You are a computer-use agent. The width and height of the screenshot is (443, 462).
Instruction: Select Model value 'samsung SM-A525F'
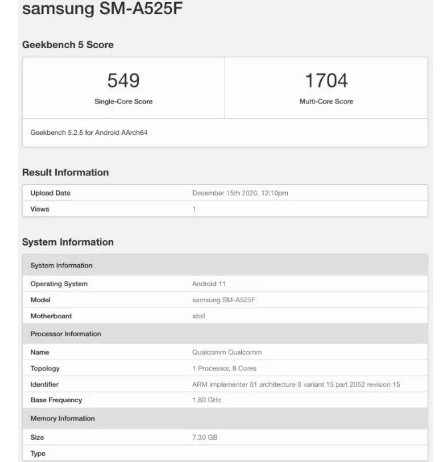point(224,300)
